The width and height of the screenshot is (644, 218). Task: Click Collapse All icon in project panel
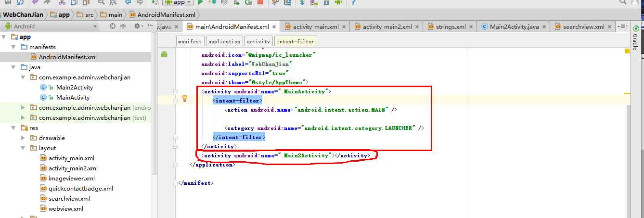[x=123, y=26]
